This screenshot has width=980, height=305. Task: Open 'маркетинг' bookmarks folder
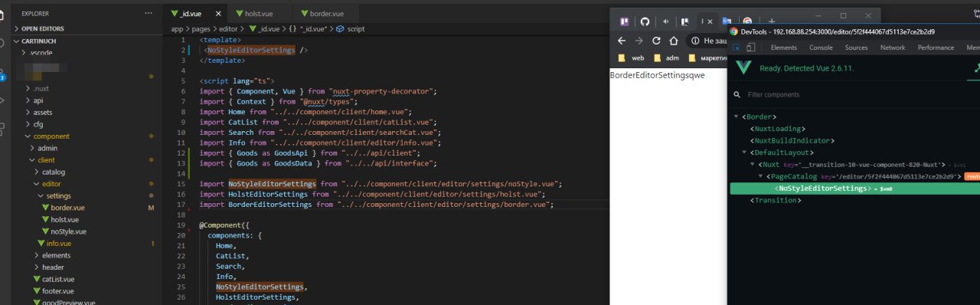point(707,57)
